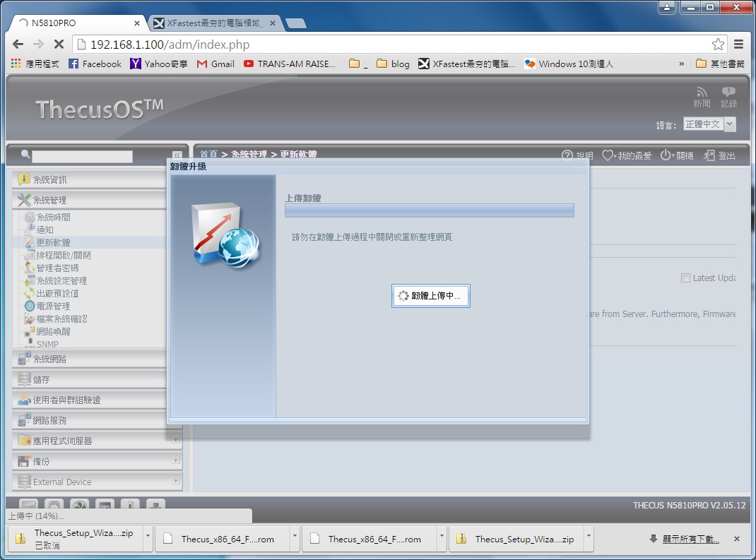Stop loading the page with X button
The height and width of the screenshot is (560, 756).
pos(59,44)
